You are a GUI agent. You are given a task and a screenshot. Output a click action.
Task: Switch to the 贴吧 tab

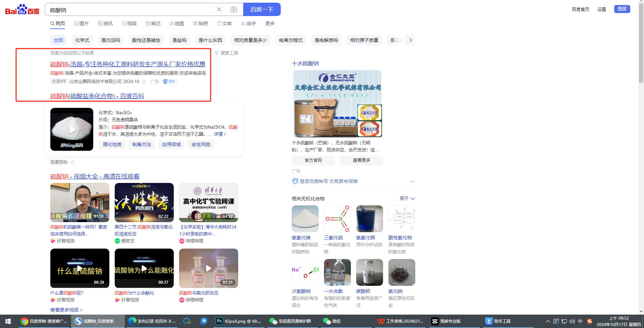point(201,23)
